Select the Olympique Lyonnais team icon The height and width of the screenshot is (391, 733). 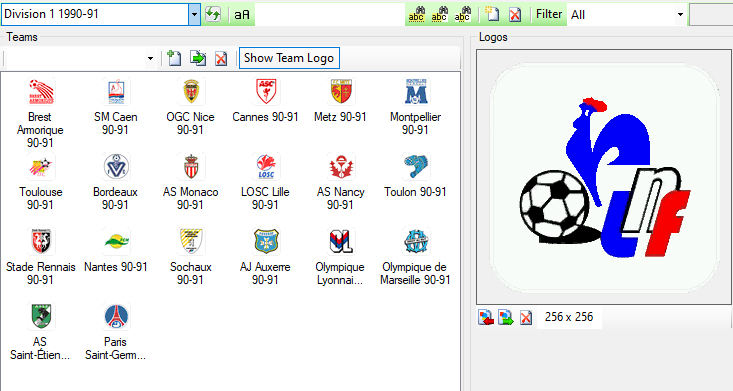(x=341, y=241)
